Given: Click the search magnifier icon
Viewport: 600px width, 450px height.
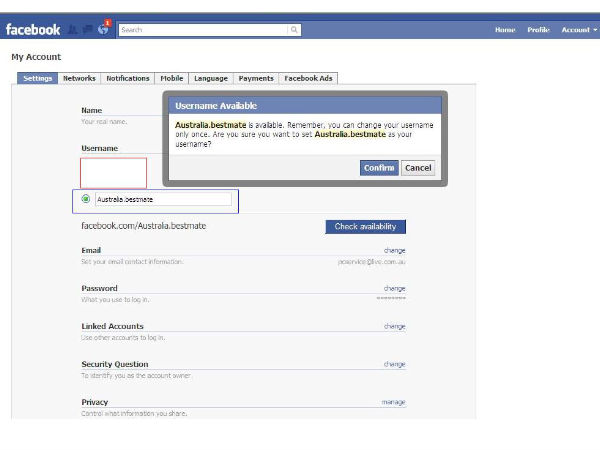Looking at the screenshot, I should (294, 30).
